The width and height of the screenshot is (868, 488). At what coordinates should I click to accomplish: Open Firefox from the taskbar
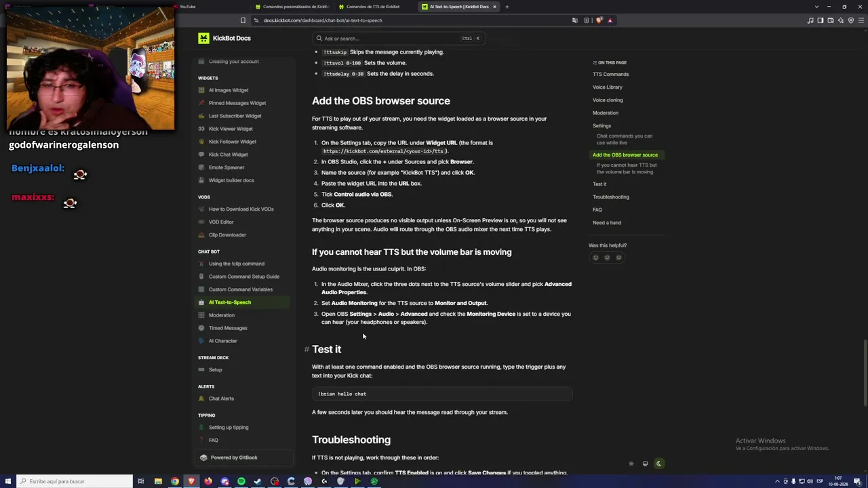coord(208,481)
